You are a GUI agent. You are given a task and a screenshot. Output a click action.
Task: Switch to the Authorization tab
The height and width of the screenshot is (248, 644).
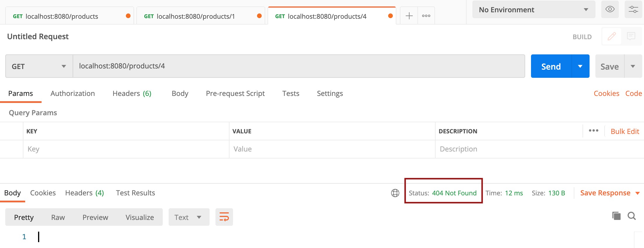coord(73,94)
